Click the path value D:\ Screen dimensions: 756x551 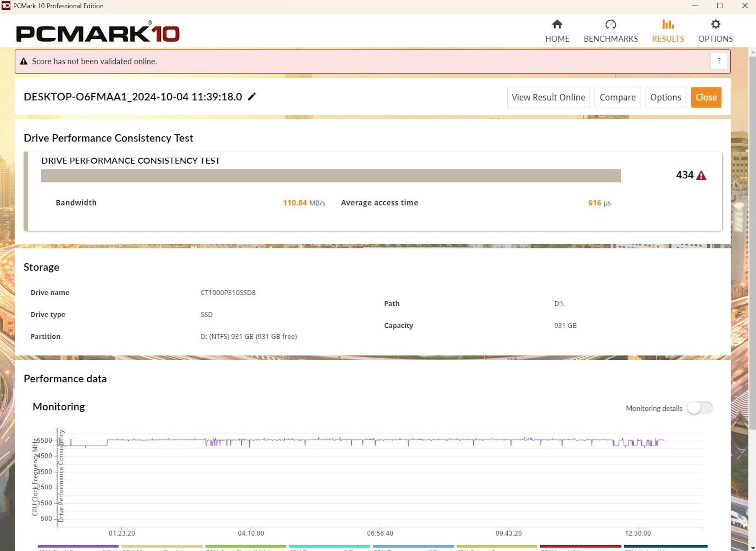click(558, 304)
